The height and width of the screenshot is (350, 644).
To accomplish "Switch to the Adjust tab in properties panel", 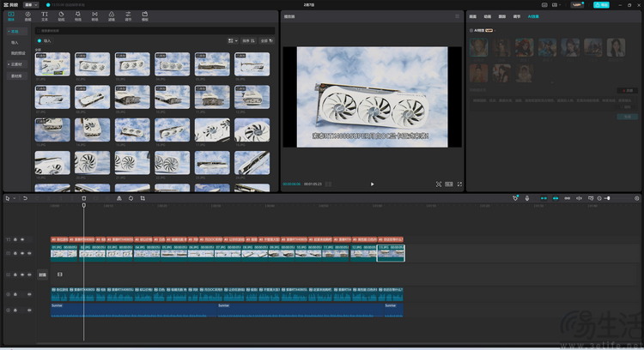I will click(517, 16).
